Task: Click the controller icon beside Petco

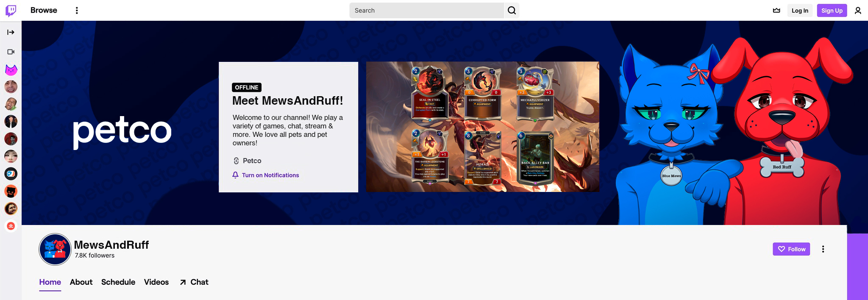Action: [x=236, y=161]
